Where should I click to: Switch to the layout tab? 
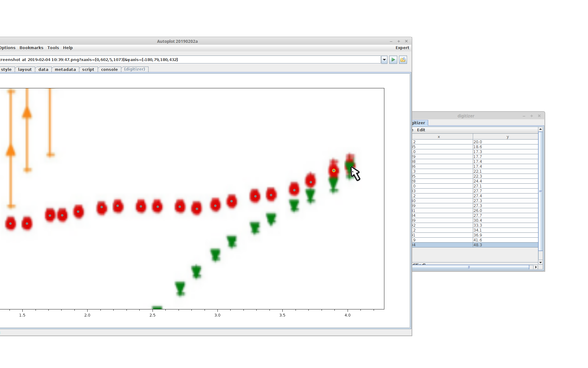click(x=24, y=70)
